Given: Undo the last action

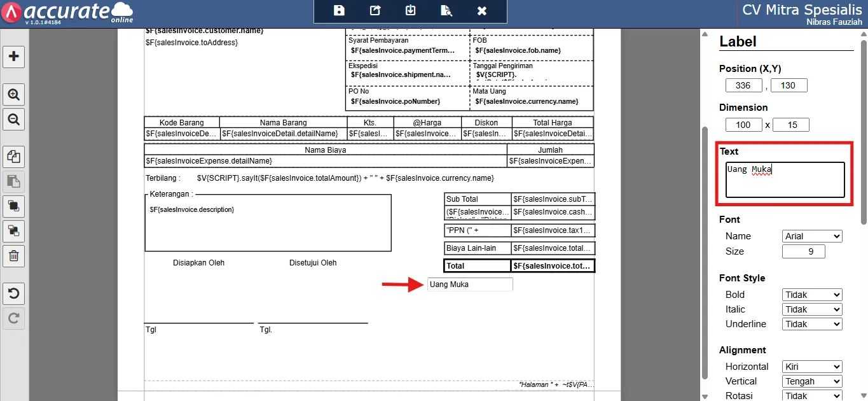Looking at the screenshot, I should point(13,293).
